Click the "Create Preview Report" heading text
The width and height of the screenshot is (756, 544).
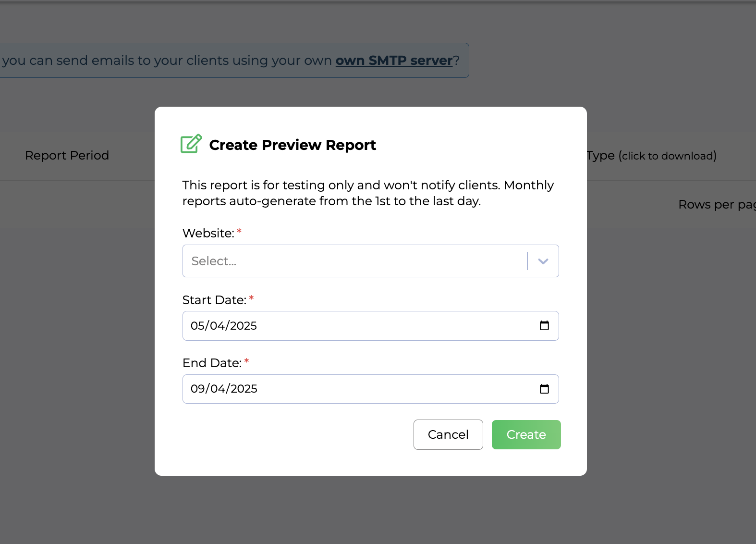point(292,145)
